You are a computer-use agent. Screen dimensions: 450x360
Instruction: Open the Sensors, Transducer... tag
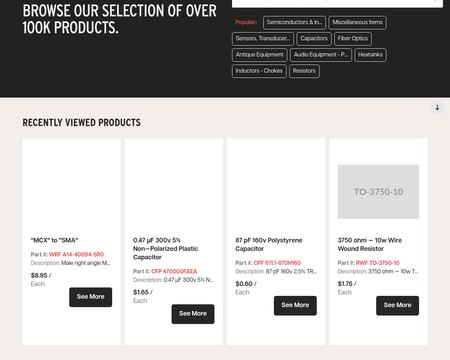(263, 39)
